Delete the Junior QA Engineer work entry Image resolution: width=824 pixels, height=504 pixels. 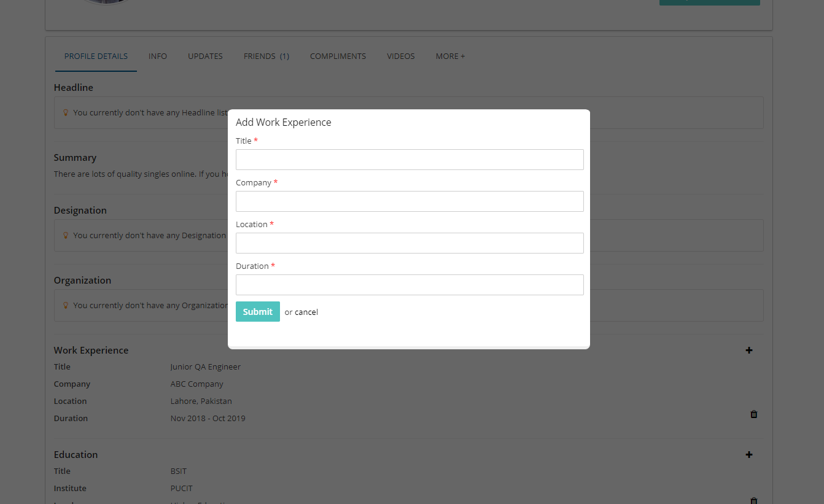click(x=753, y=414)
